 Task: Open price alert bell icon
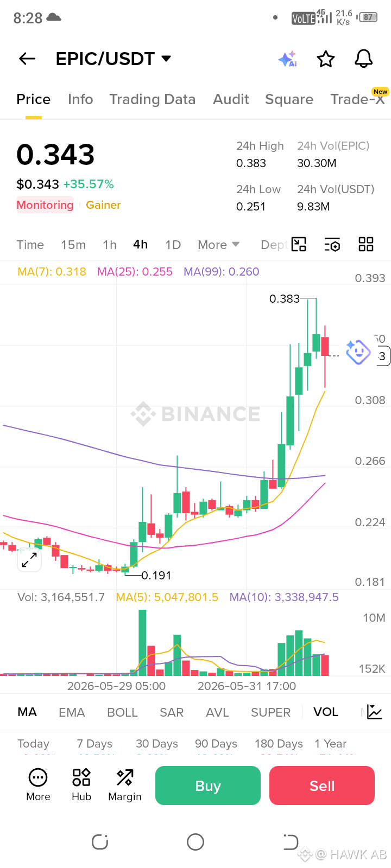tap(363, 59)
